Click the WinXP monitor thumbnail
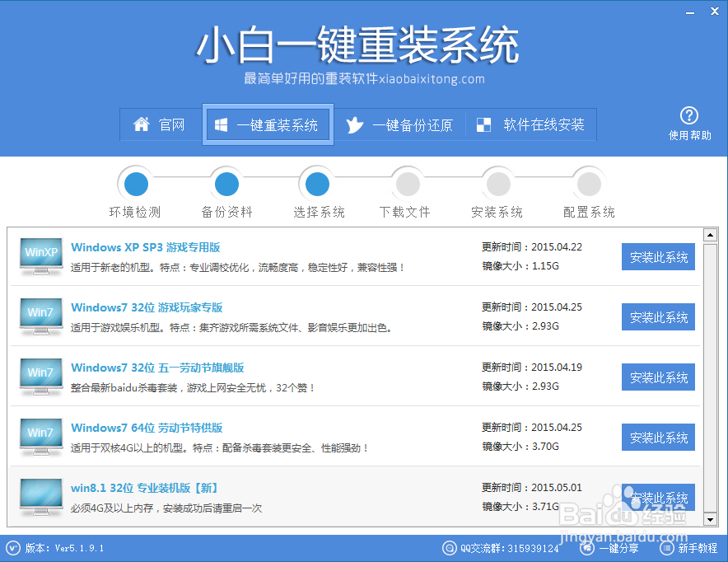Screen dimensions: 728x562 pyautogui.click(x=41, y=256)
